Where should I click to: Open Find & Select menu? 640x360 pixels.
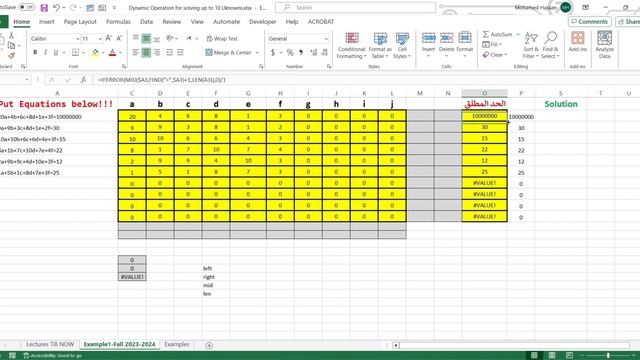550,45
